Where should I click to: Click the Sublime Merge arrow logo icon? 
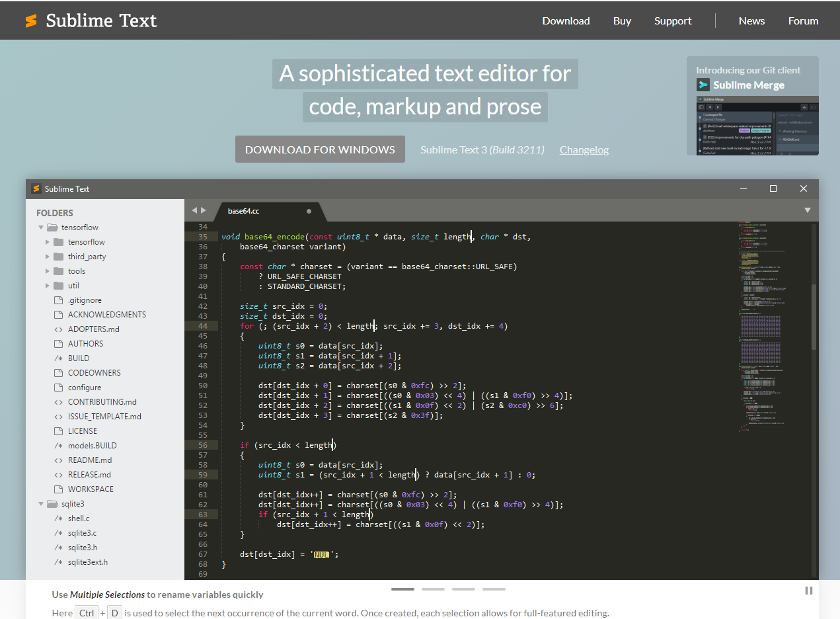tap(703, 85)
